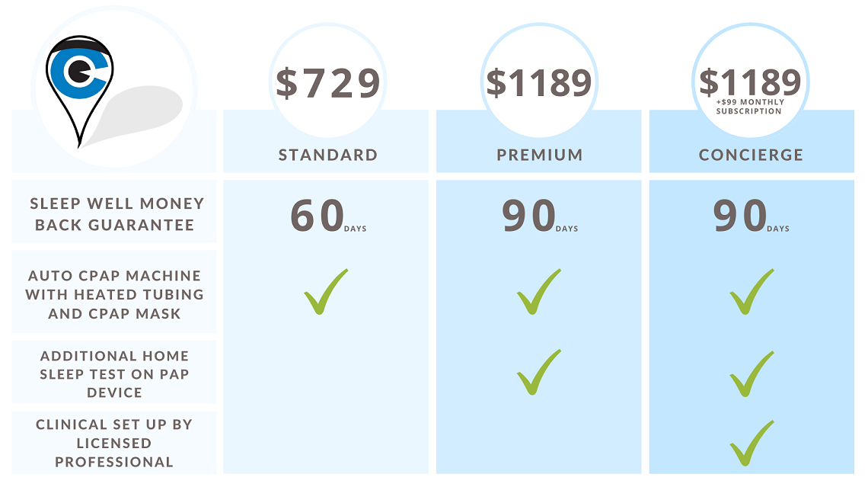Click Premium plan's Auto CPAP machine checkmark
This screenshot has height=503, width=868.
pyautogui.click(x=538, y=292)
